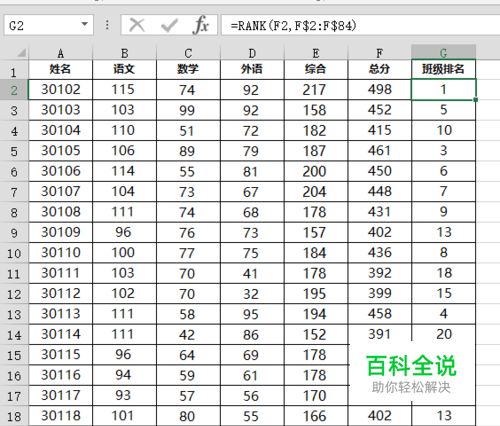The image size is (500, 426).
Task: Select row 1 header
Action: coord(14,70)
